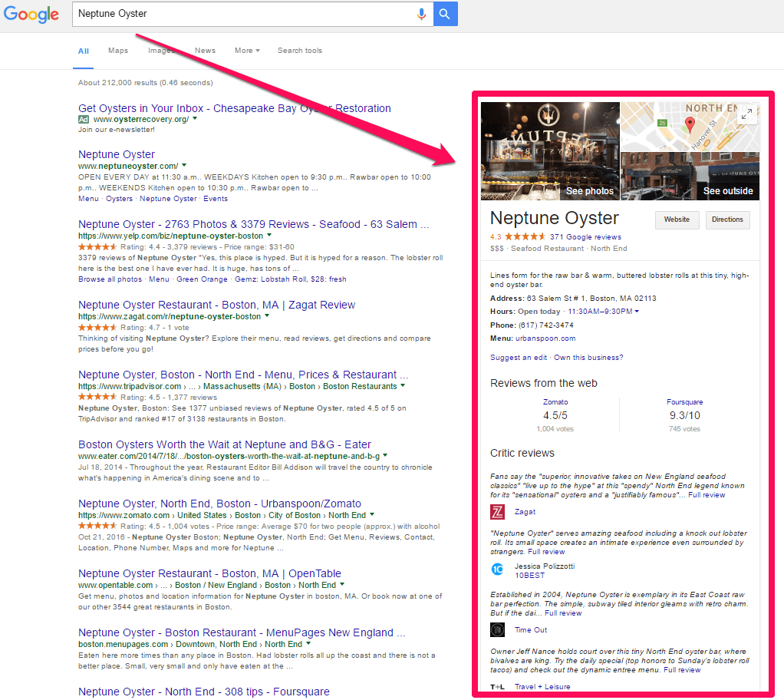Click the Zagat logo icon
784x700 pixels.
point(497,512)
